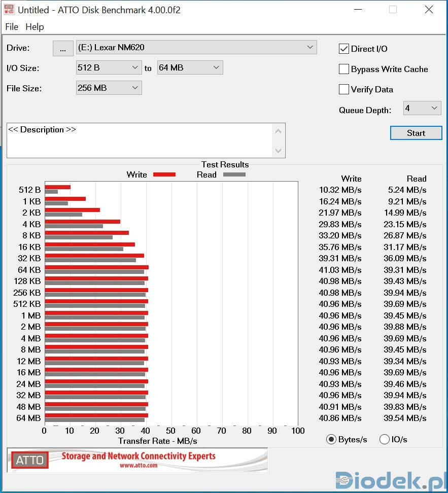Open the File Size dropdown
The image size is (448, 493).
(x=109, y=88)
